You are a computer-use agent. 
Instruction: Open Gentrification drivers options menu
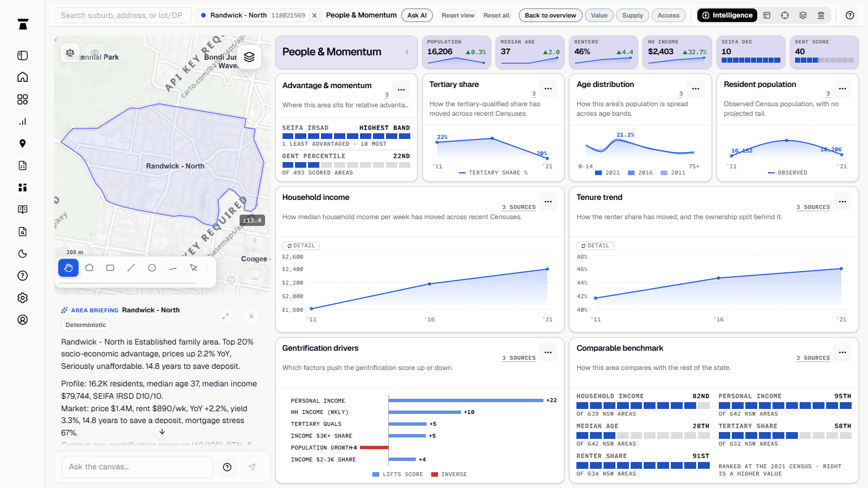tap(548, 352)
